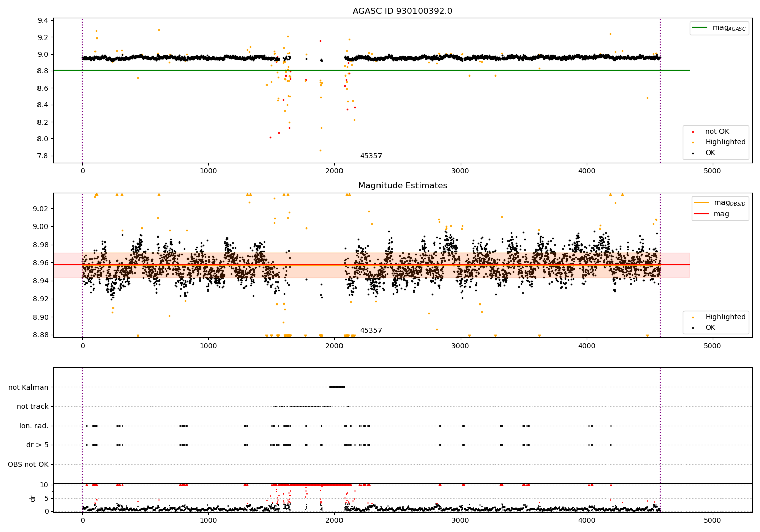Select the 'OBS not OK' row label
Viewport: 760px width, 532px height.
pos(28,465)
